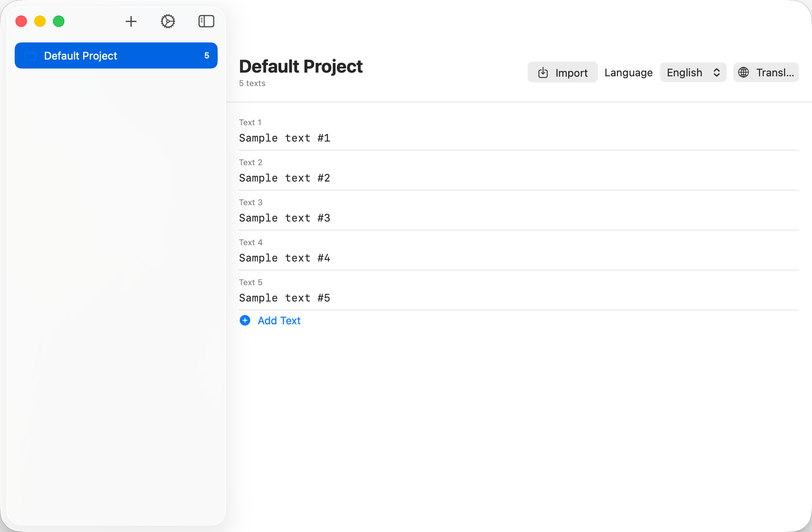Click the globe Translate icon

tap(744, 72)
